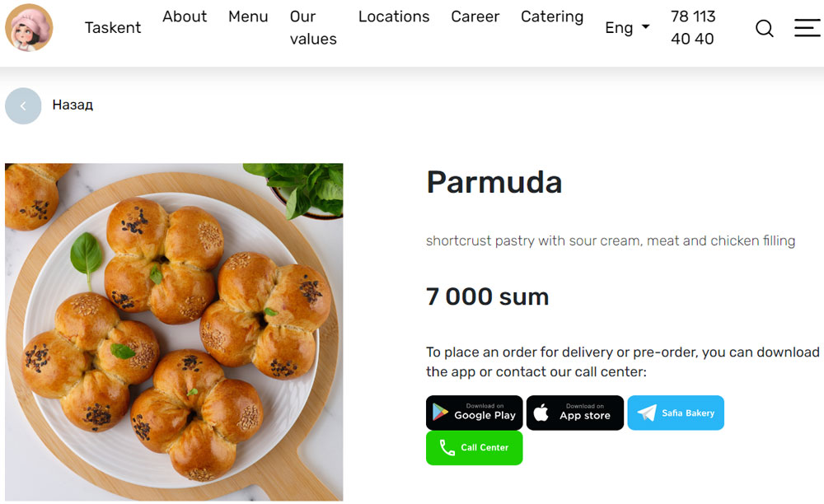Click the round back arrow icon
Image resolution: width=824 pixels, height=504 pixels.
coord(23,106)
